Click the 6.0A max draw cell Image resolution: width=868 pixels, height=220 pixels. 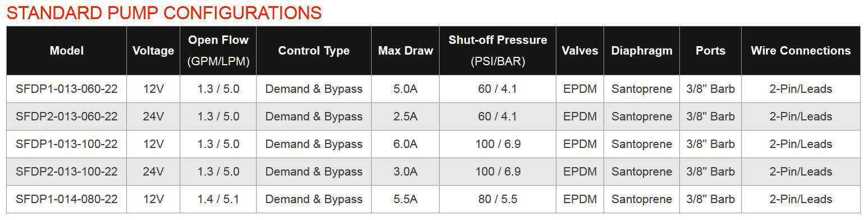405,144
